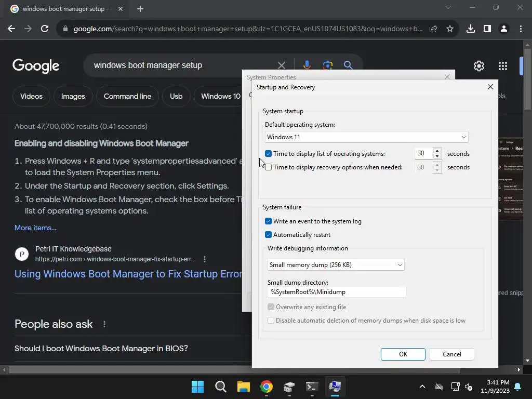The width and height of the screenshot is (532, 399).
Task: Decrease operating systems list display seconds
Action: (437, 156)
